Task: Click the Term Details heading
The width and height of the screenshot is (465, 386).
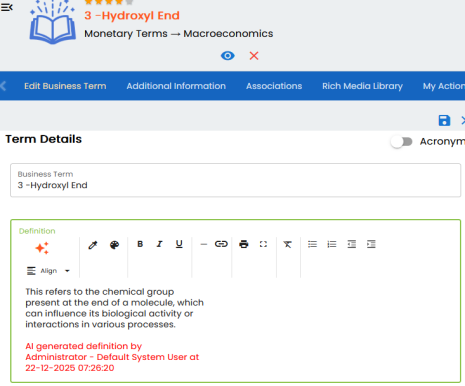Action: point(43,139)
